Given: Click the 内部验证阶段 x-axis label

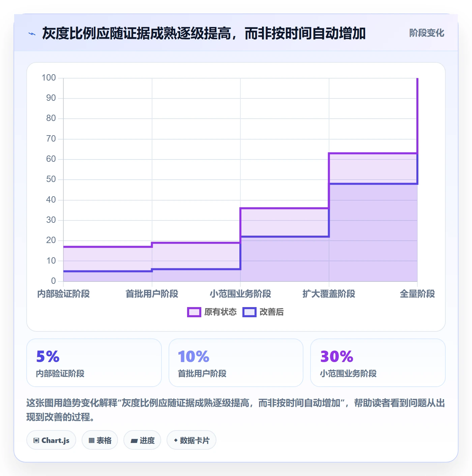Looking at the screenshot, I should (x=63, y=294).
